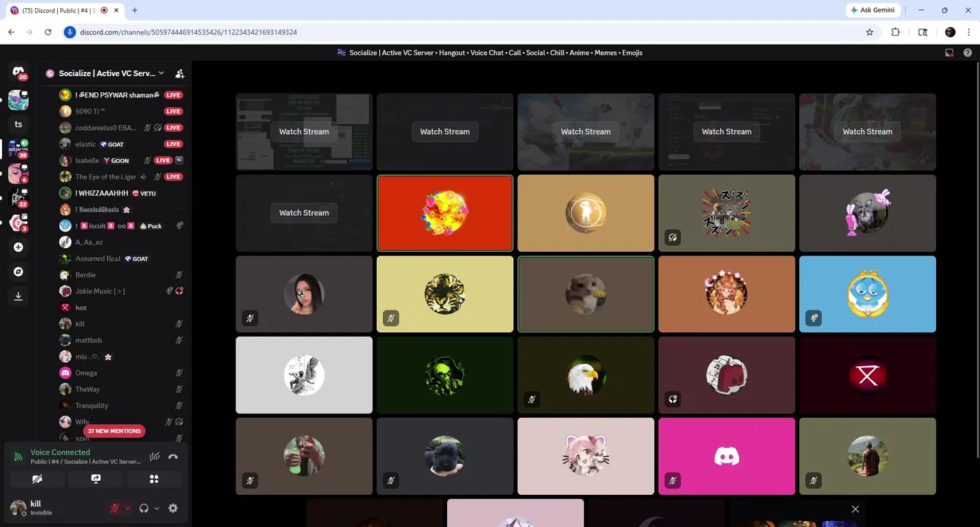Screen dimensions: 980x527
Task: Toggle deafen headphones button
Action: (x=144, y=508)
